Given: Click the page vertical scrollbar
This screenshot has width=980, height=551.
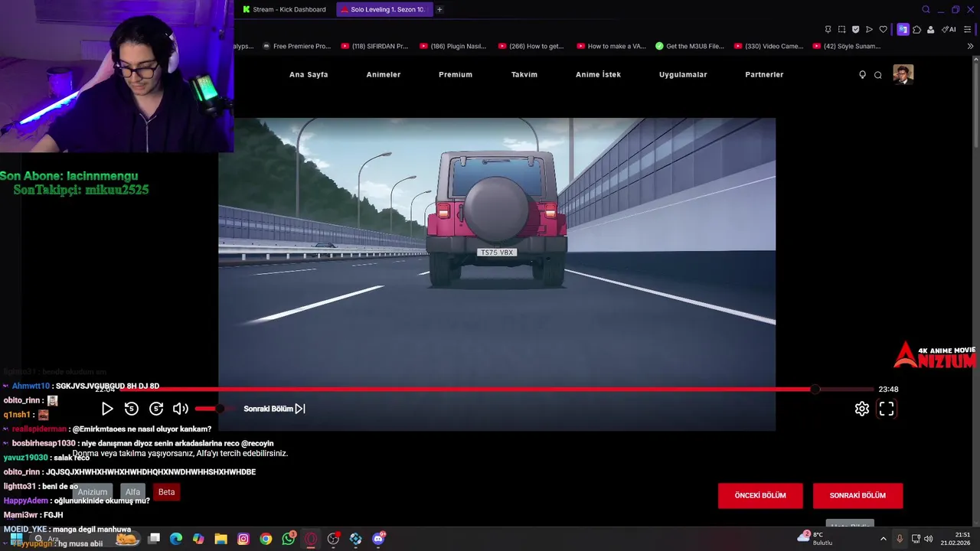Looking at the screenshot, I should pos(975,103).
